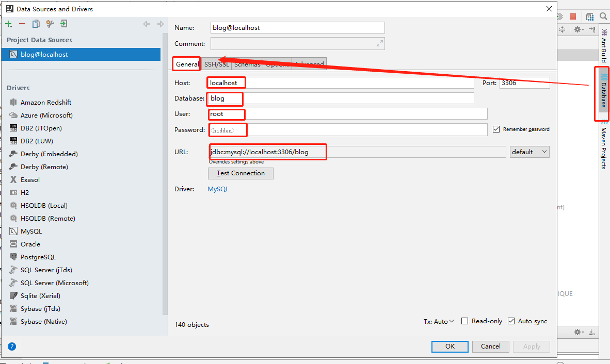
Task: Select the PostgreSQL driver
Action: click(x=38, y=257)
